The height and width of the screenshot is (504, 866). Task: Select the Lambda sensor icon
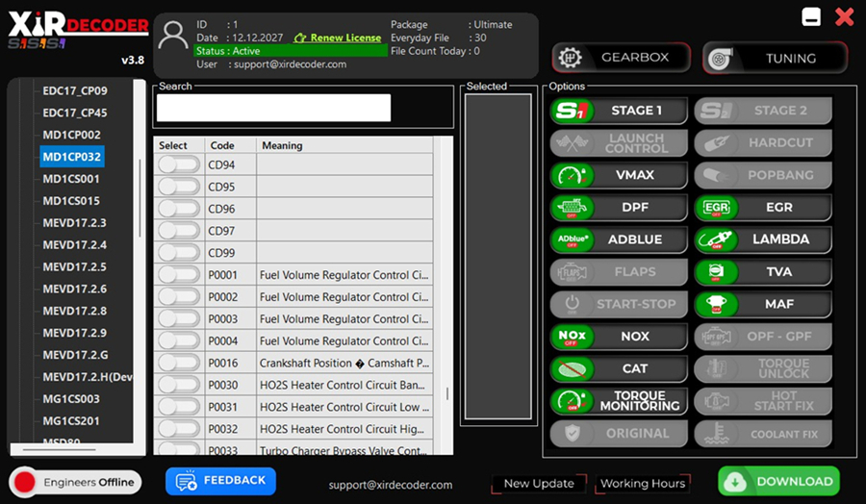(x=716, y=239)
